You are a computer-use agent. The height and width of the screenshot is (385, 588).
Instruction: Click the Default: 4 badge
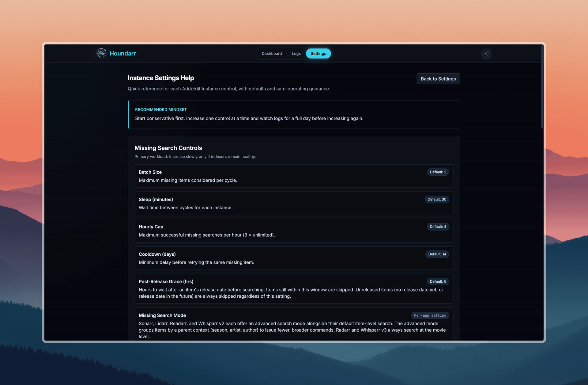[438, 227]
